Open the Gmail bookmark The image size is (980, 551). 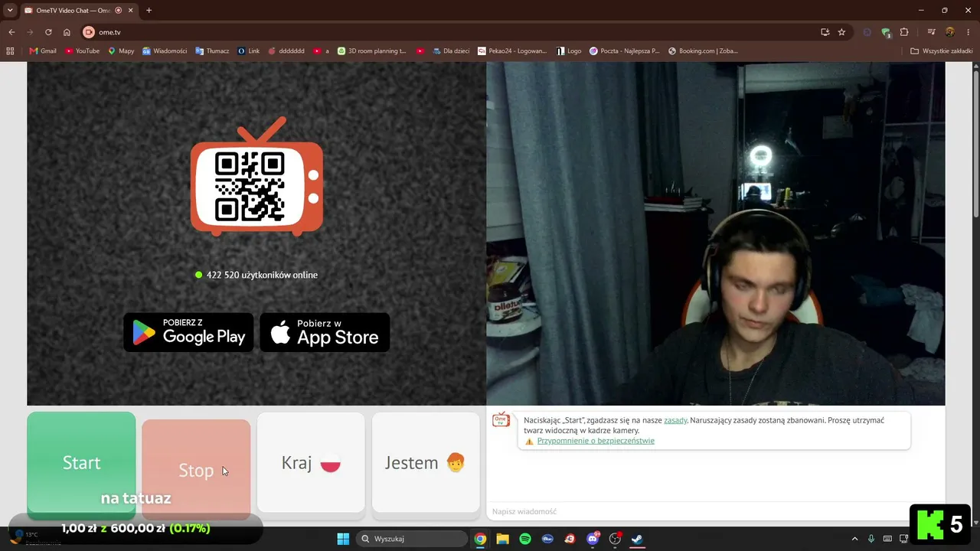(43, 51)
